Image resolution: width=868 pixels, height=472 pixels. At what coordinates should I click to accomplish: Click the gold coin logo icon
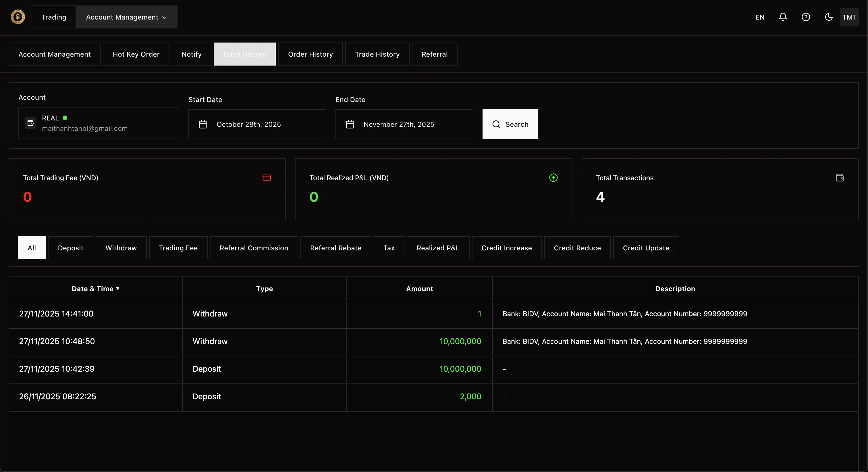(x=18, y=17)
